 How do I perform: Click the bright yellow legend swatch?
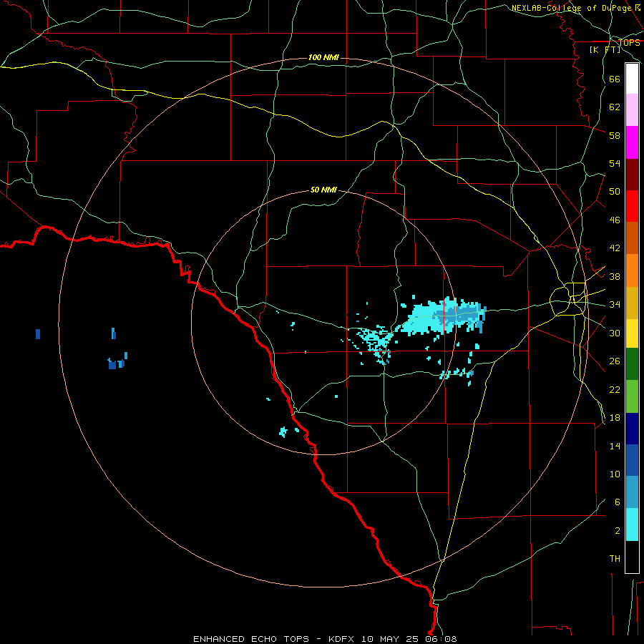(x=632, y=333)
